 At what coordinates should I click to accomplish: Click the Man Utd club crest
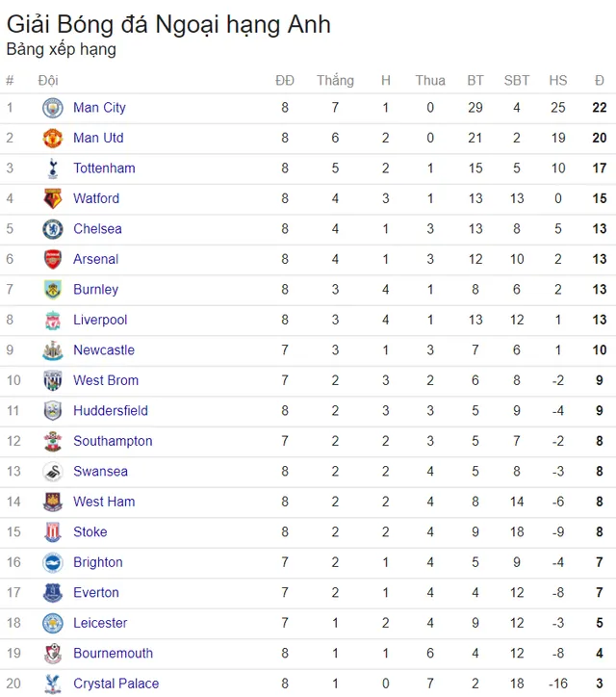[x=53, y=139]
